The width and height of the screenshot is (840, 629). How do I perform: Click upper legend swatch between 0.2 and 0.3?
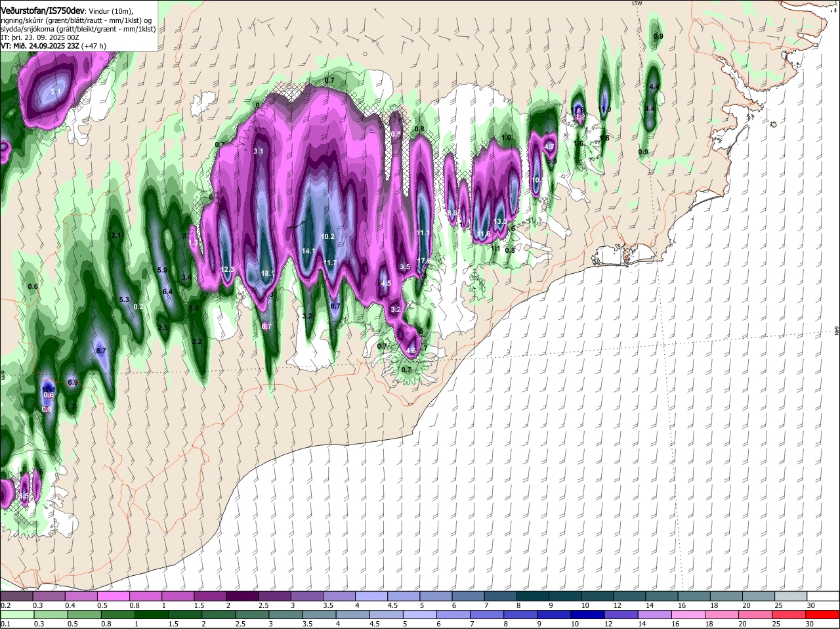pyautogui.click(x=16, y=596)
